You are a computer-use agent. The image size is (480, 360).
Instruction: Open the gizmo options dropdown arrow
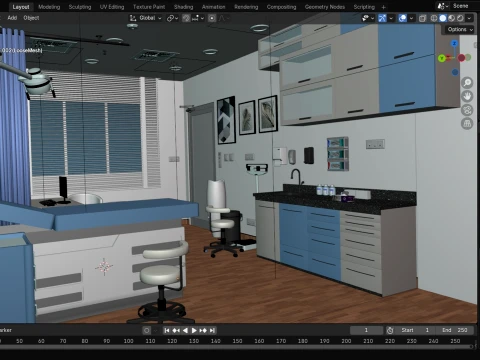(391, 18)
